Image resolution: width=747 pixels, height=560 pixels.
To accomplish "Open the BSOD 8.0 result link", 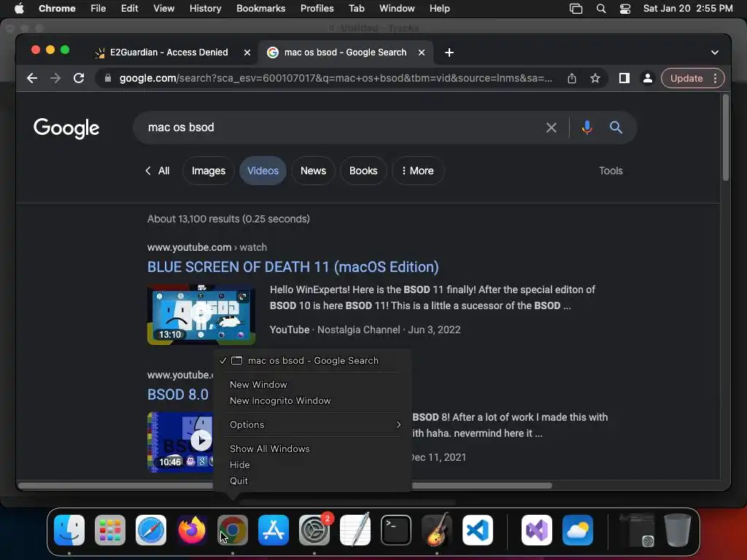I will [178, 394].
